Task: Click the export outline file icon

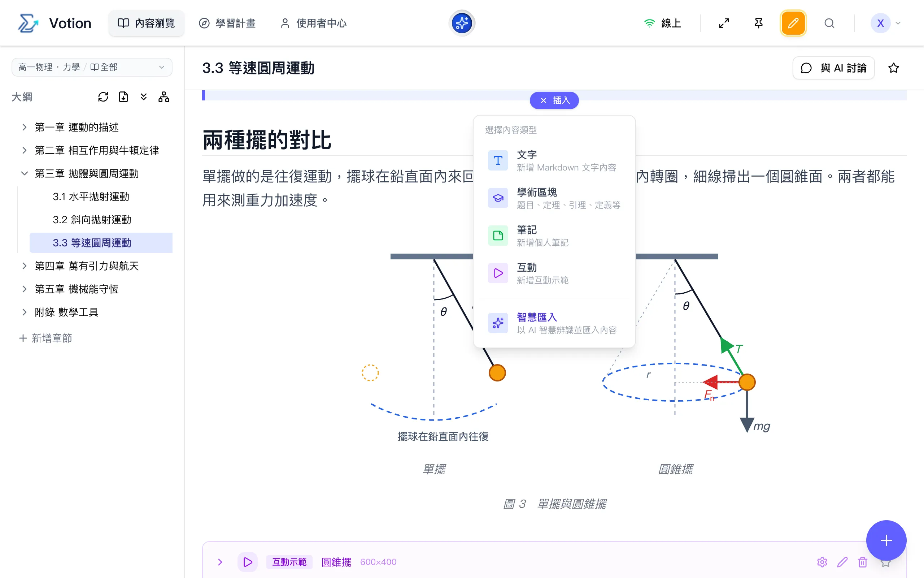Action: (x=123, y=97)
